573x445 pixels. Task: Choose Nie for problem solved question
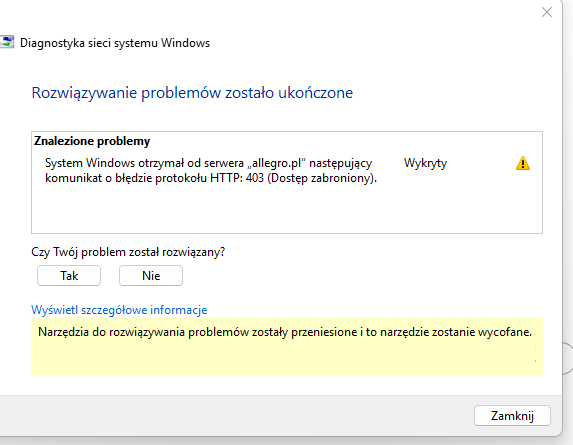click(x=151, y=275)
